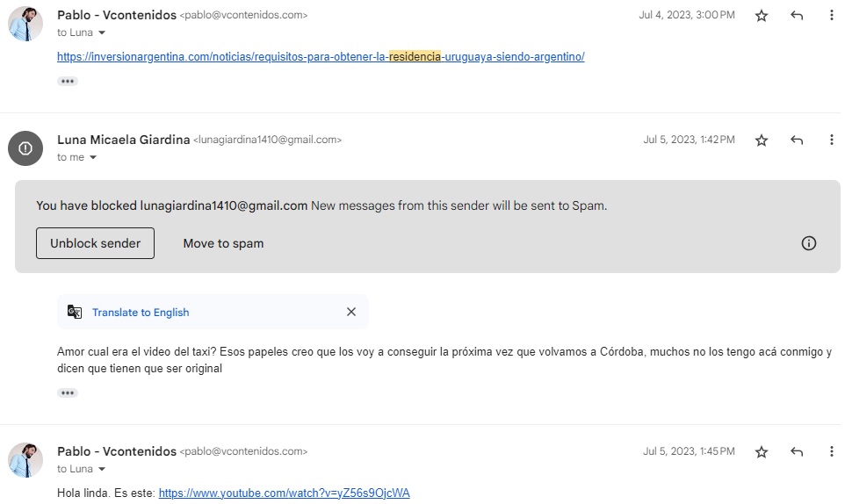
Task: Star Luna Micaela Giardina's email
Action: 761,140
